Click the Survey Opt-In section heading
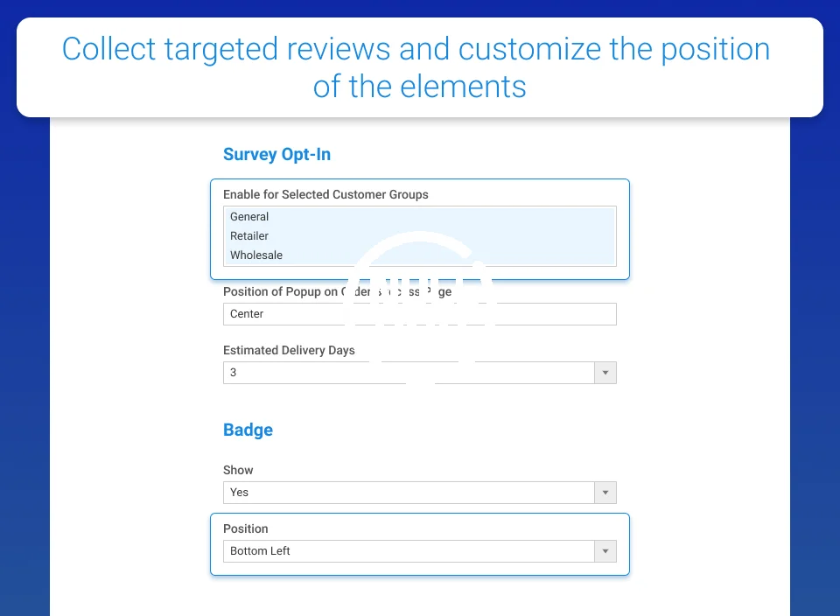840x616 pixels. point(276,155)
